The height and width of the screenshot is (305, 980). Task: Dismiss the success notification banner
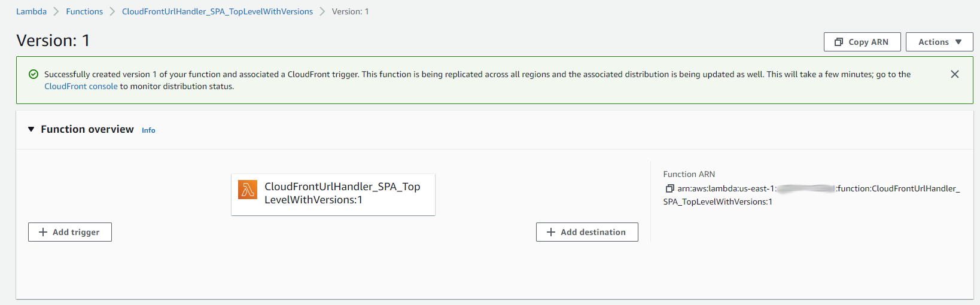click(x=955, y=74)
